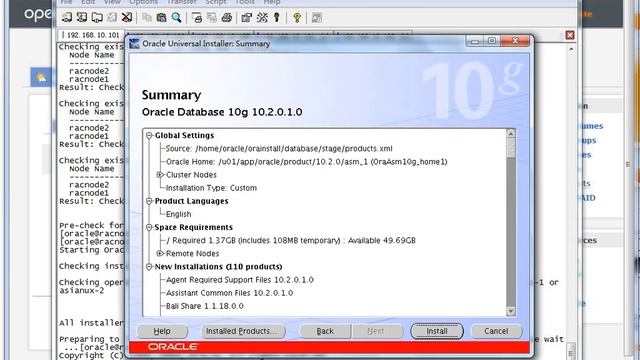Open the Options menu in terminal window
Viewport: 640px width, 360px height.
point(144,2)
